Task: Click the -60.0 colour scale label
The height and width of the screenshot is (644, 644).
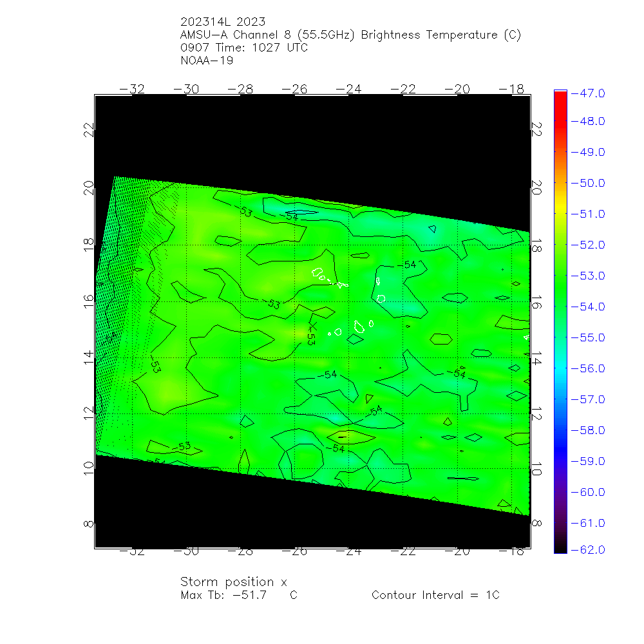Action: (x=588, y=492)
